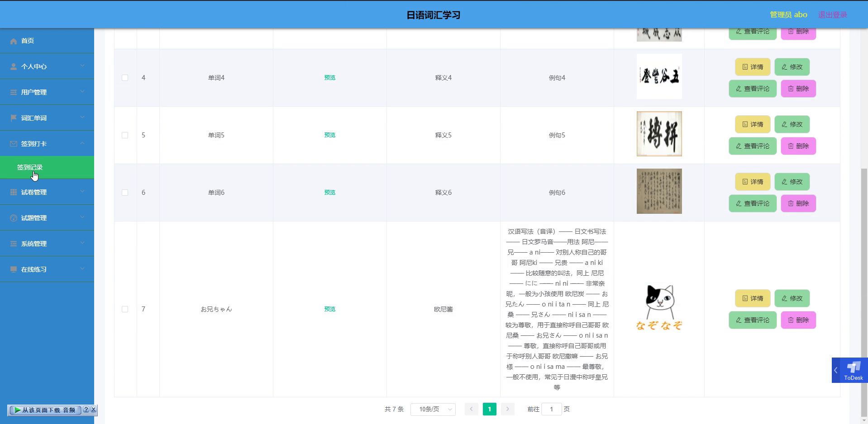The image size is (868, 424).
Task: Delete row 单词4
Action: [x=798, y=89]
